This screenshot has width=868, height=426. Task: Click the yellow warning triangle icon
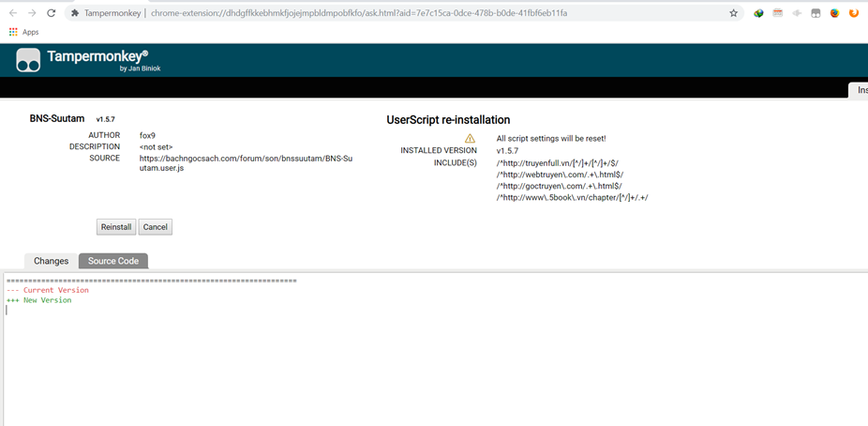(x=471, y=138)
